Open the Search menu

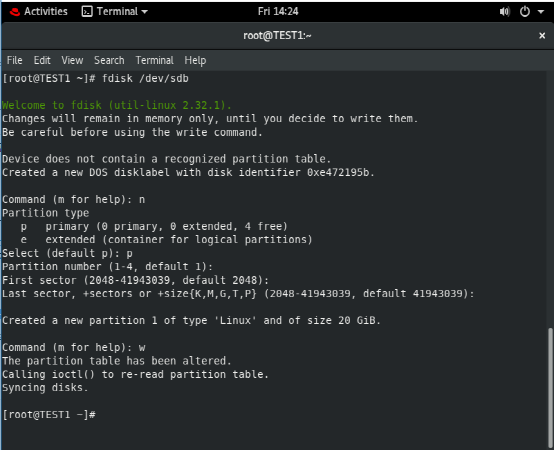pyautogui.click(x=109, y=60)
